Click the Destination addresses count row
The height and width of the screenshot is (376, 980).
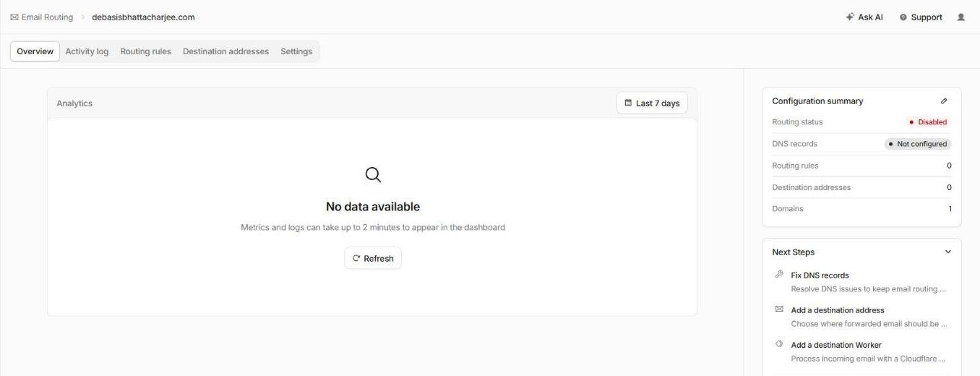(x=861, y=187)
